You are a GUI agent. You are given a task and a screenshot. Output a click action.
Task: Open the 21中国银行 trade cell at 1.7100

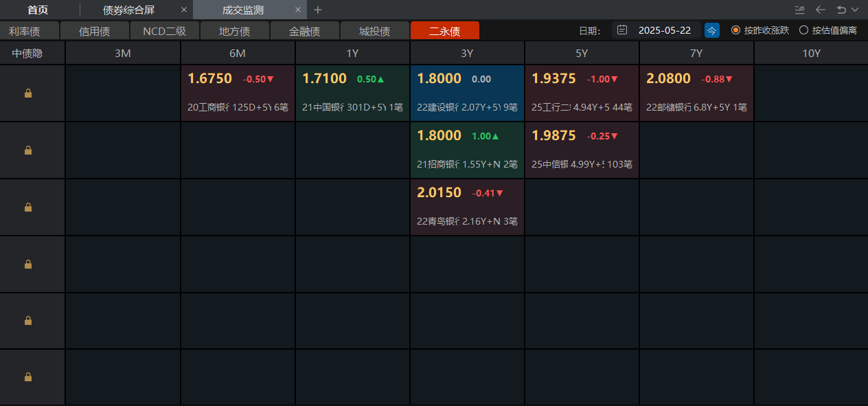(352, 93)
